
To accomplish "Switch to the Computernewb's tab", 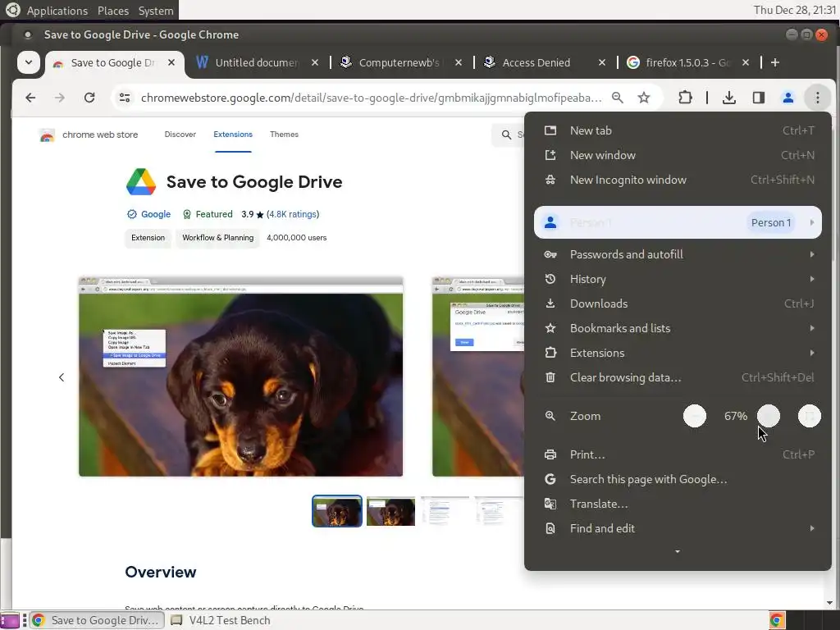I will pyautogui.click(x=399, y=62).
